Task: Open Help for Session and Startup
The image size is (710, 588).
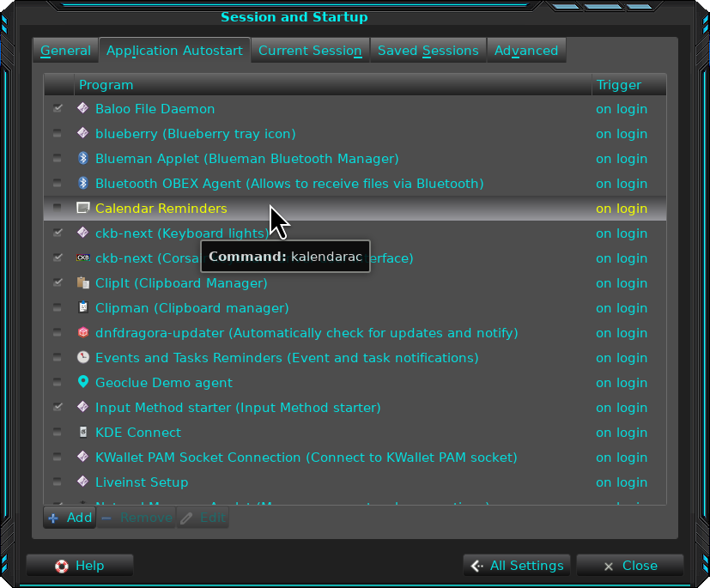Action: pyautogui.click(x=80, y=566)
